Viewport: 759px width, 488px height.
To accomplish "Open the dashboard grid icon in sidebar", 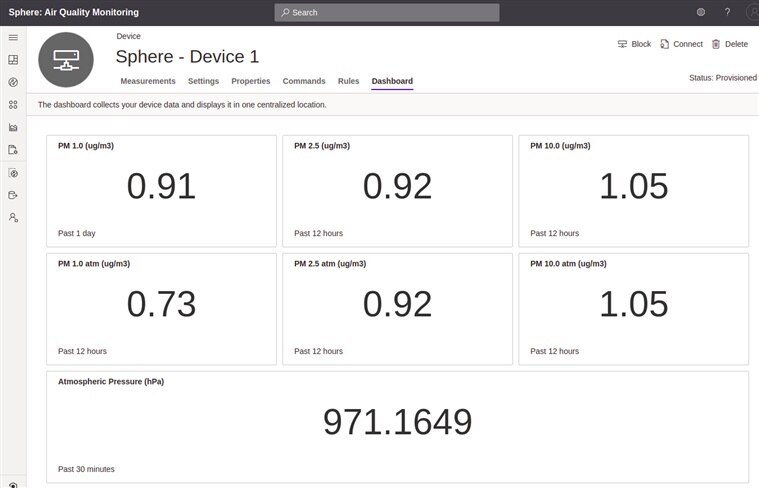I will point(13,60).
